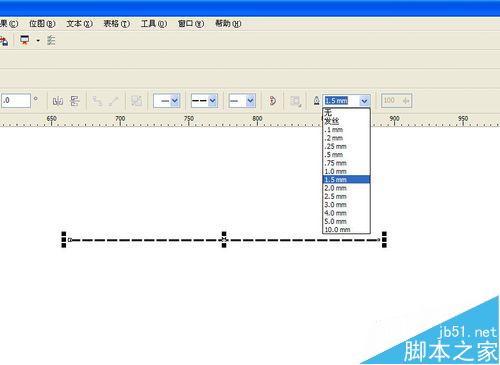Viewport: 500px width, 365px height.
Task: Click the outline width 1.5 mm field
Action: pyautogui.click(x=341, y=100)
